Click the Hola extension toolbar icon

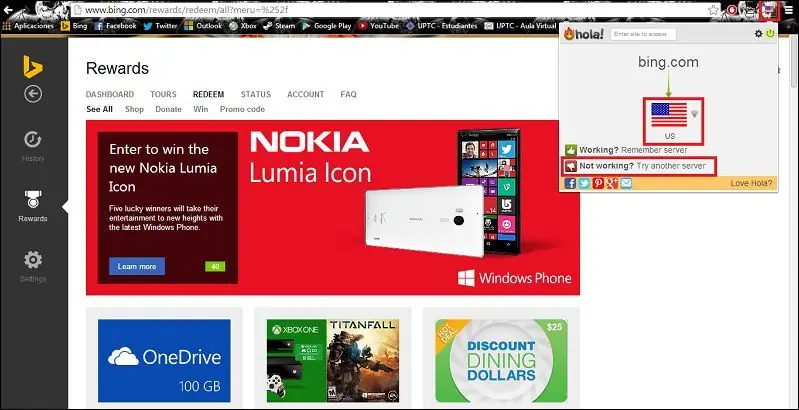(x=769, y=10)
